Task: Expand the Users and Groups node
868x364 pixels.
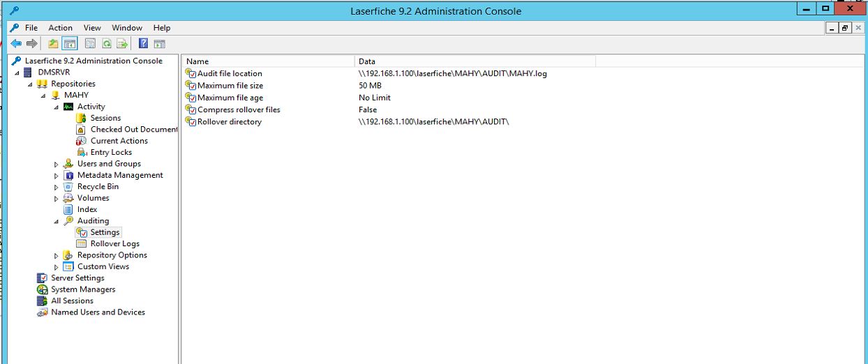Action: click(x=57, y=164)
